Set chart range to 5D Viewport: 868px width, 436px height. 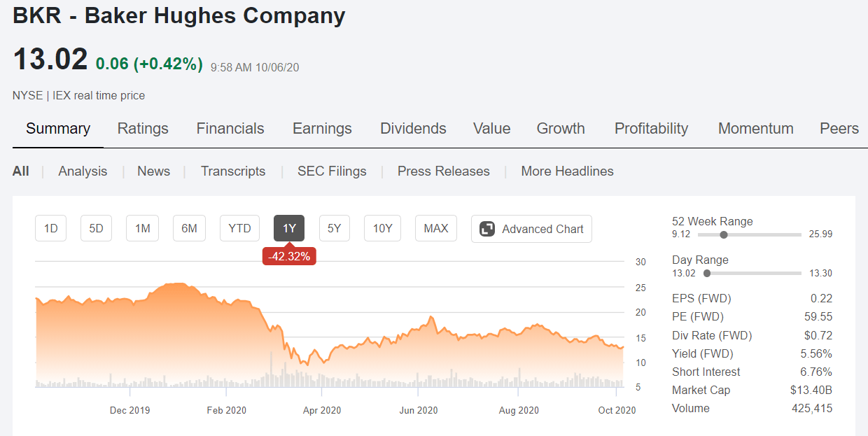click(x=97, y=229)
